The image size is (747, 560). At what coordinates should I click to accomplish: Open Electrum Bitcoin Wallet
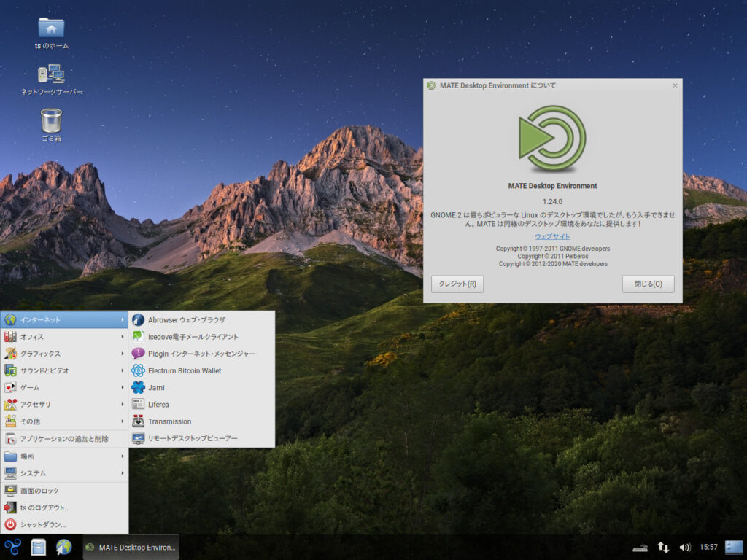coord(185,370)
